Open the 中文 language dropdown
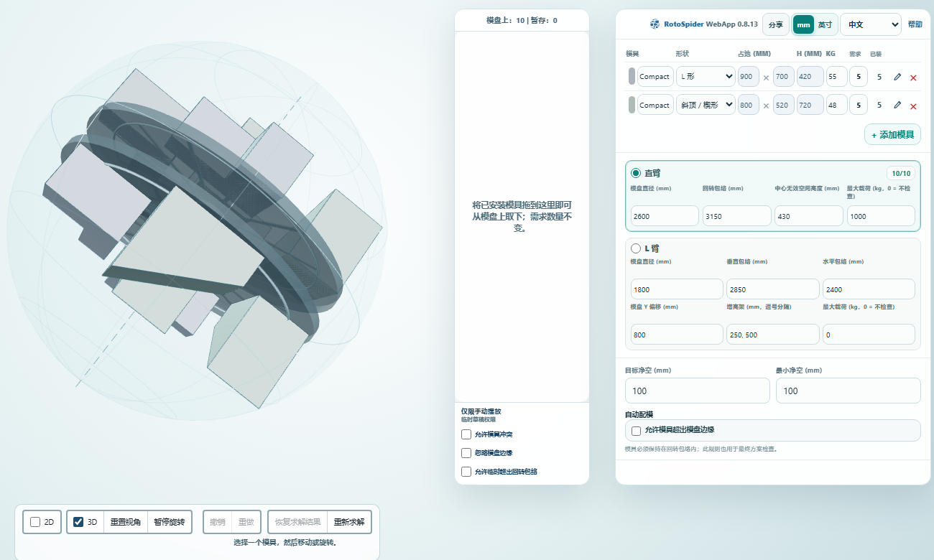Image resolution: width=934 pixels, height=560 pixels. coord(870,24)
